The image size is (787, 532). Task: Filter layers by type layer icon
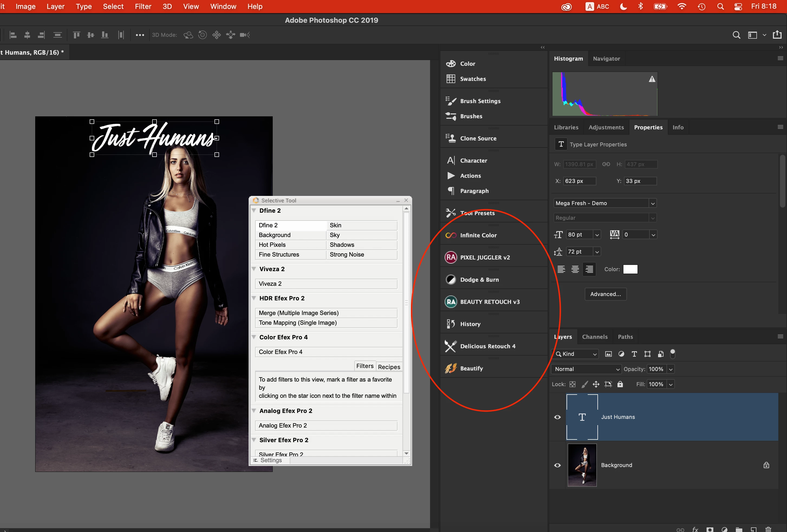[x=634, y=354]
